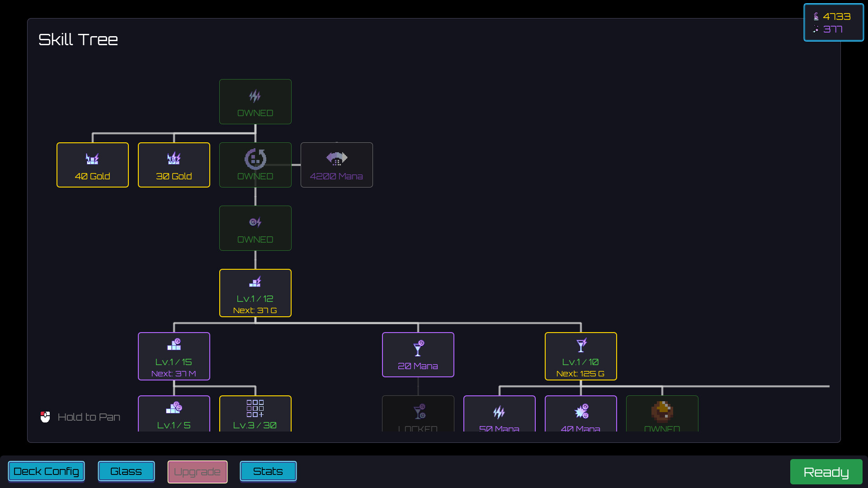Viewport: 868px width, 488px height.
Task: Click the gold and mana currency panel
Action: click(833, 23)
